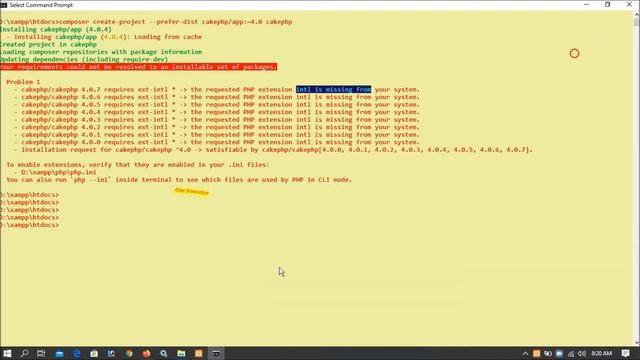640x360 pixels.
Task: Close the Command Prompt window
Action: point(629,4)
